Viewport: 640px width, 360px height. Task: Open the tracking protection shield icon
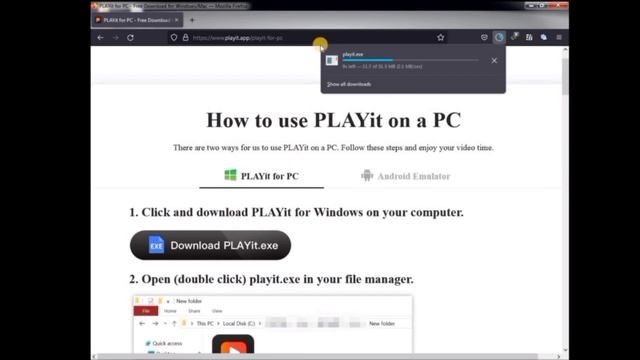(x=174, y=38)
